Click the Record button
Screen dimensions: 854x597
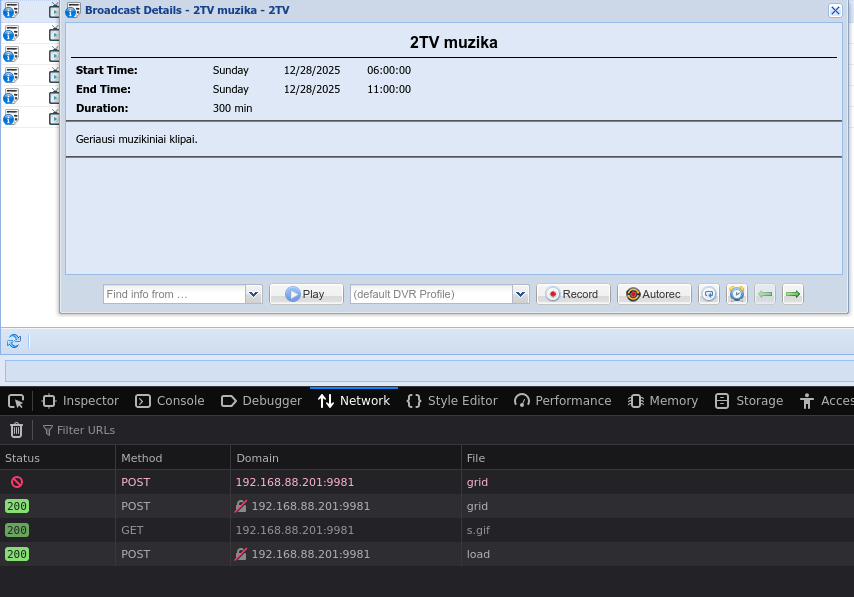(573, 294)
